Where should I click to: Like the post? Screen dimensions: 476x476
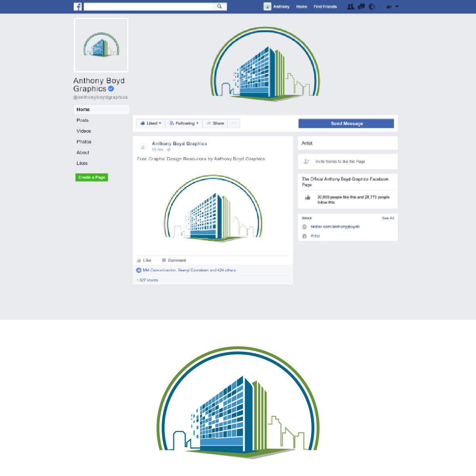pos(144,261)
